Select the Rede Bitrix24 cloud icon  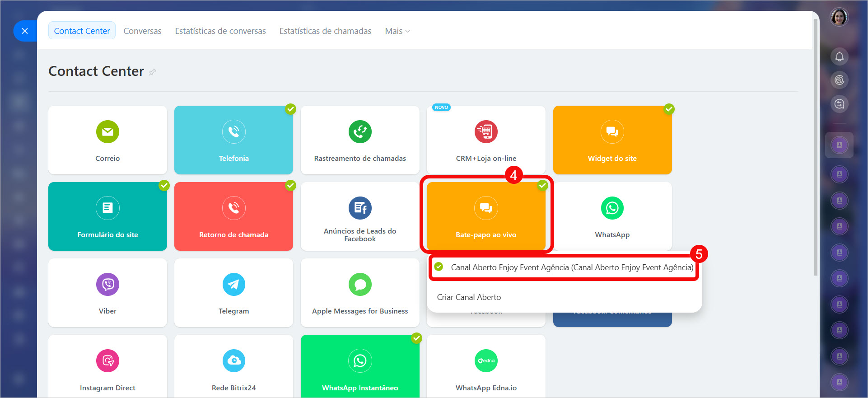point(233,361)
